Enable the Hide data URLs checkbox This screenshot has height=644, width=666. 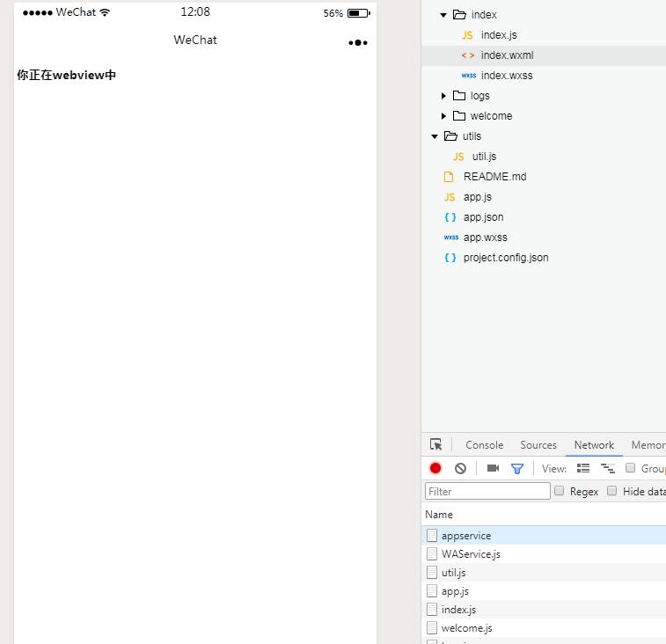point(612,491)
